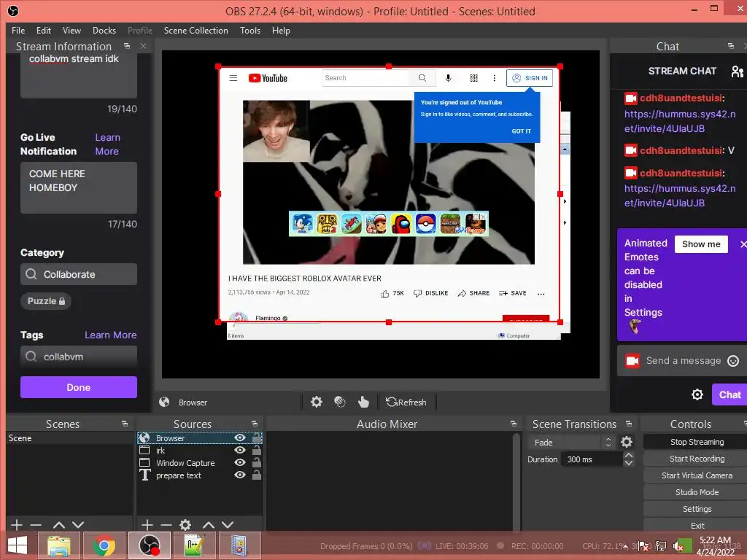Move scene down arrow in Scenes panel
This screenshot has height=560, width=747.
click(78, 525)
